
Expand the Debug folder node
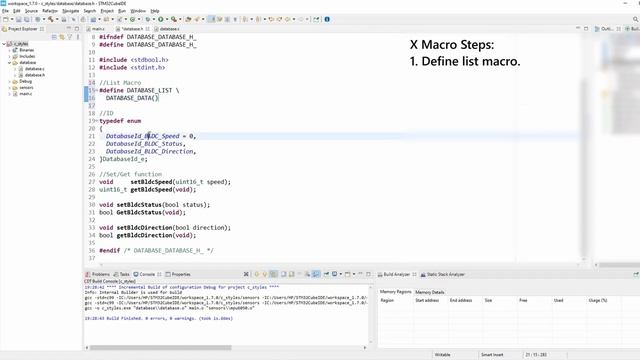pos(9,82)
